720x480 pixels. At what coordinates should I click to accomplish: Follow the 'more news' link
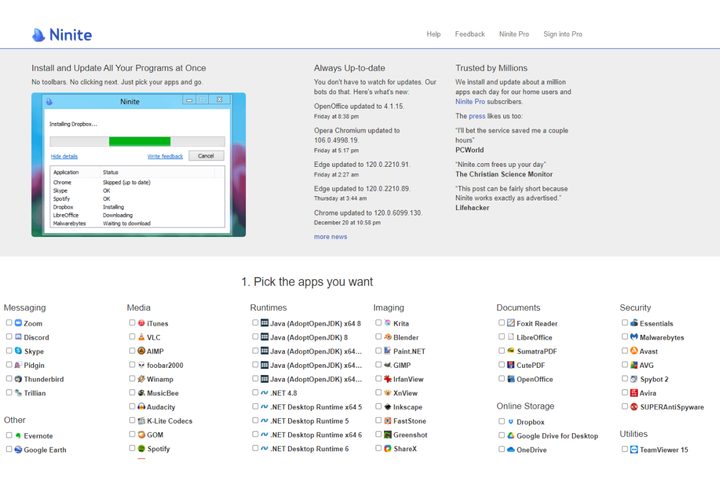[330, 237]
